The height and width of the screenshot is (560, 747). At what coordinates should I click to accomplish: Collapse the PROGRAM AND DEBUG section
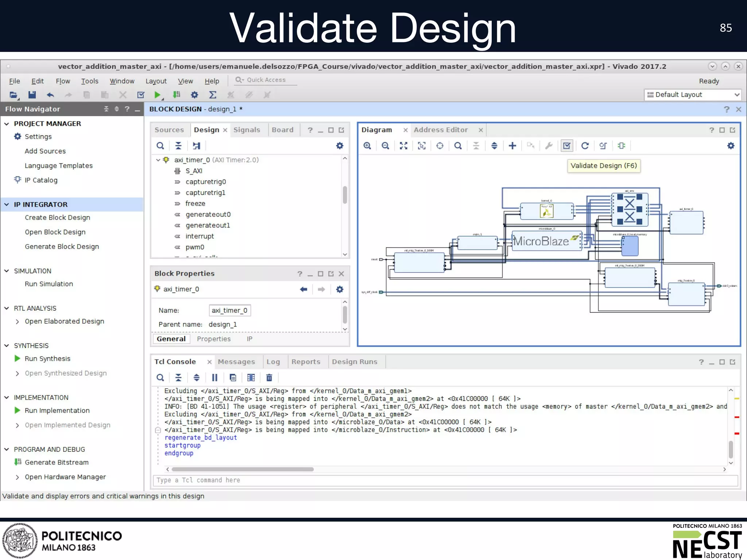(x=7, y=450)
